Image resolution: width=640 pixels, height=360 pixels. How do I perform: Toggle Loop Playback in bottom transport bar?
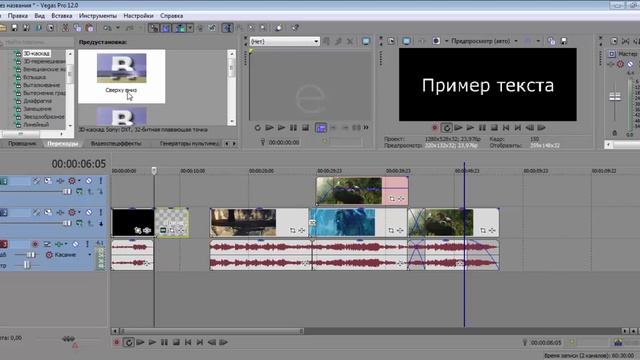tap(129, 342)
